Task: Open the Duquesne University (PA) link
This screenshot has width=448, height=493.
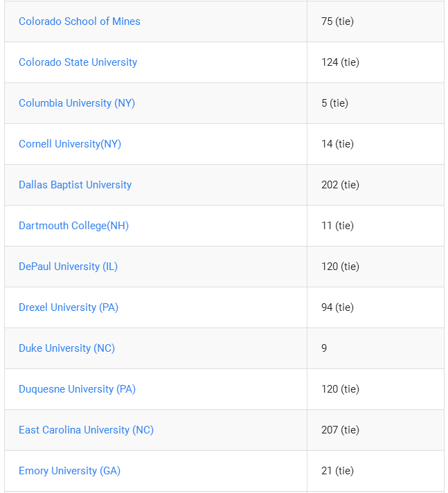Action: [77, 389]
